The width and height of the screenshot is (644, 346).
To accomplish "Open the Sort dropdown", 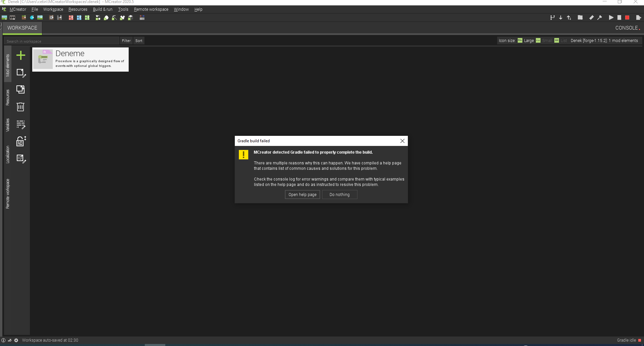I will (x=139, y=41).
